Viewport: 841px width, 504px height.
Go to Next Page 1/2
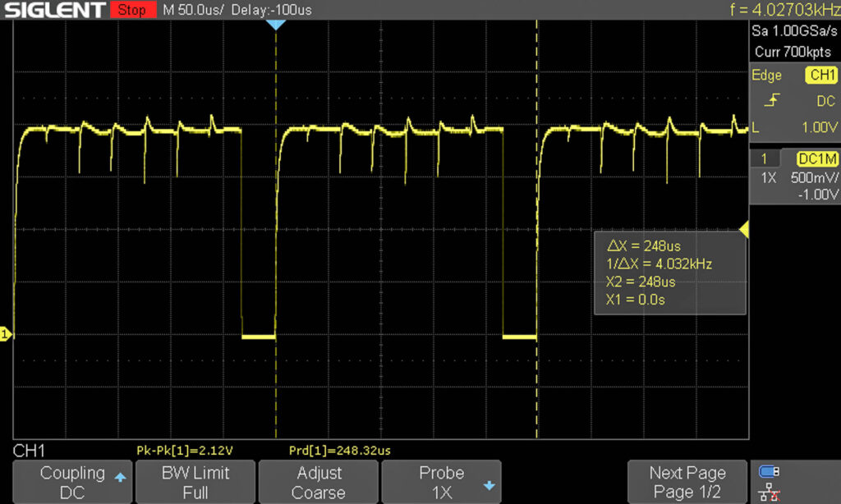coord(687,482)
